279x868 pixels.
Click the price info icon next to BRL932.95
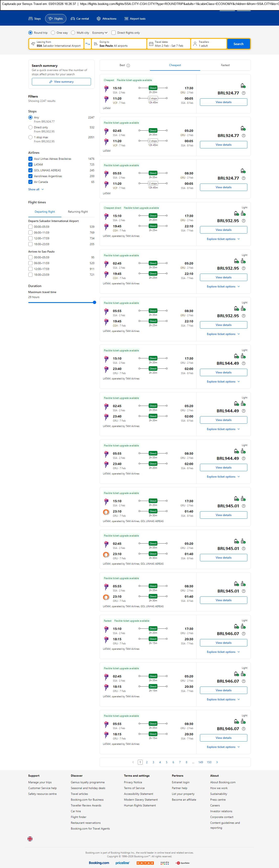coord(244,221)
